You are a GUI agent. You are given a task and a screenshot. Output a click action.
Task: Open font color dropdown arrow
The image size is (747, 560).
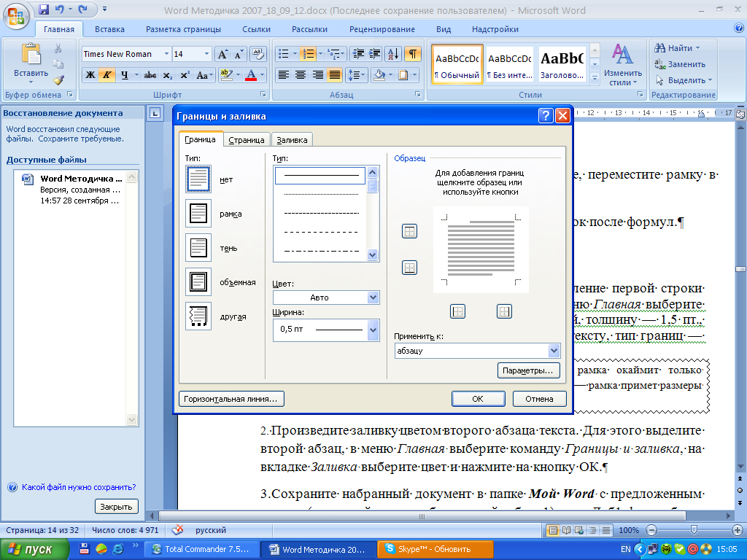coord(262,75)
